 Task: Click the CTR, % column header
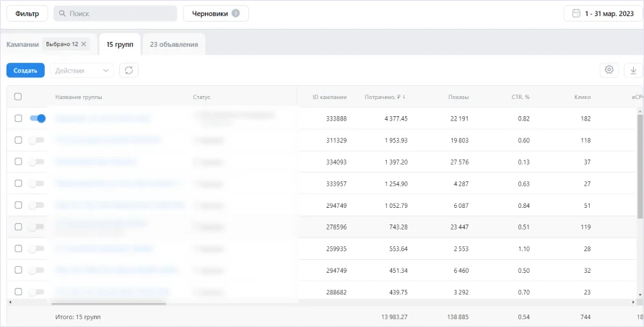pos(521,97)
